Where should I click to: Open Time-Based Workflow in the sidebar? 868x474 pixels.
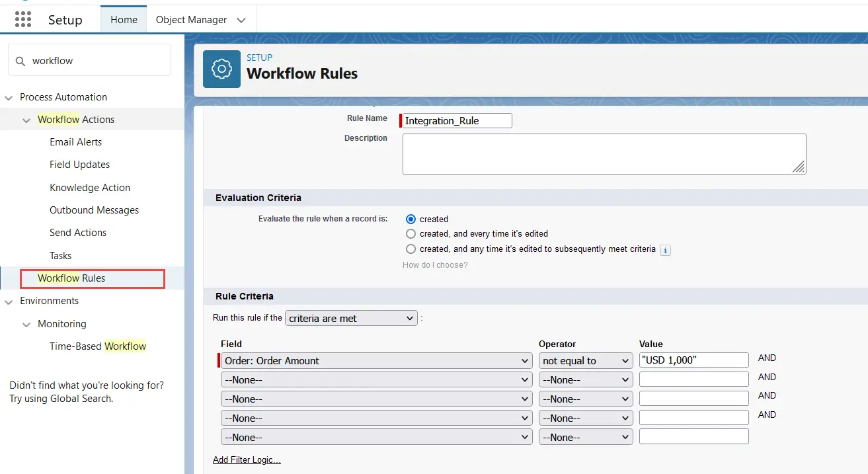[x=98, y=346]
